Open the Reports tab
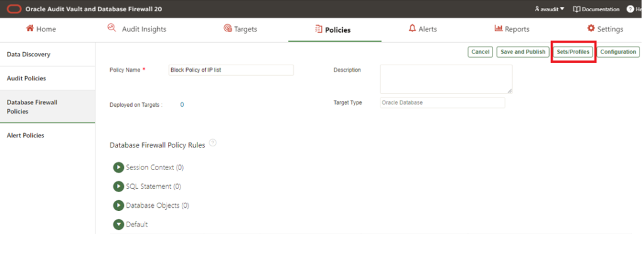This screenshot has width=644, height=253. click(x=512, y=29)
